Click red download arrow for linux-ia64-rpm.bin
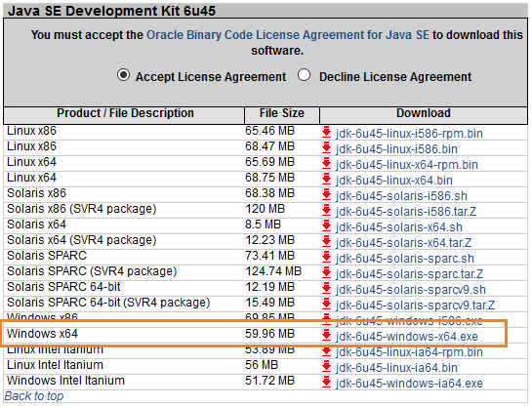Image resolution: width=532 pixels, height=407 pixels. pyautogui.click(x=326, y=350)
